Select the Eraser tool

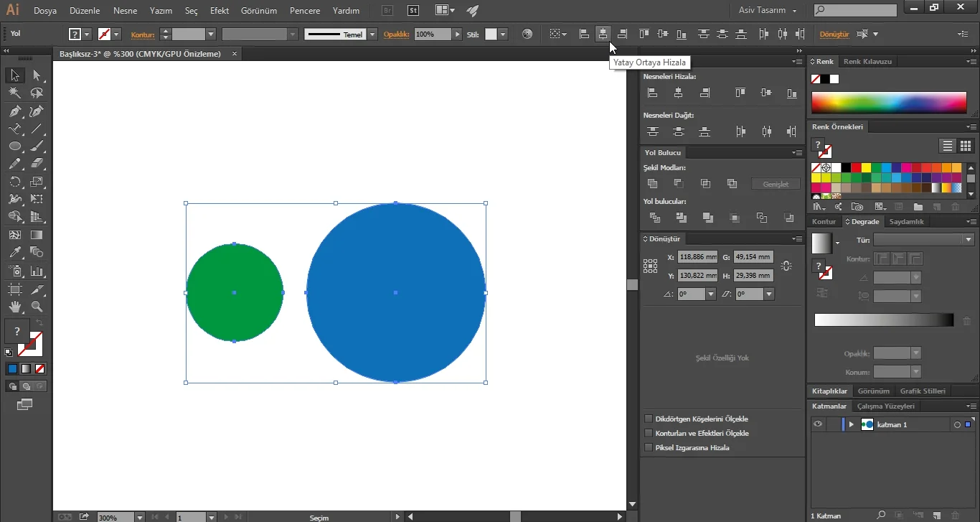coord(37,164)
